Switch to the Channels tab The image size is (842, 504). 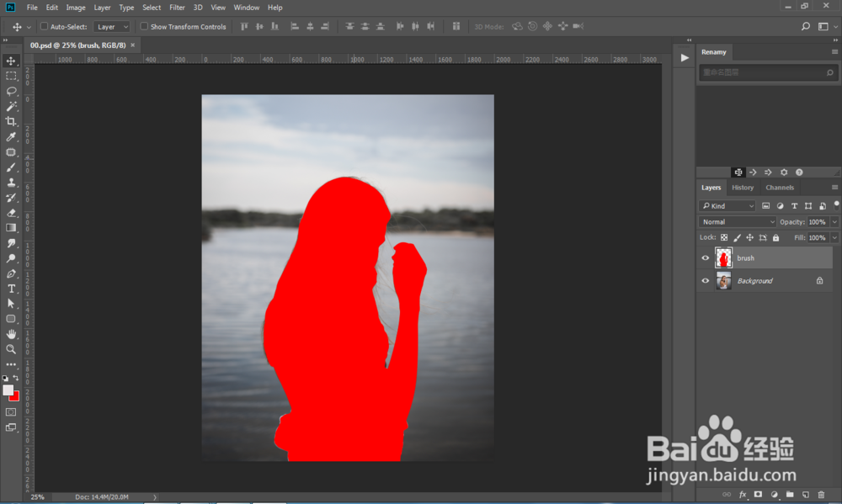[780, 188]
